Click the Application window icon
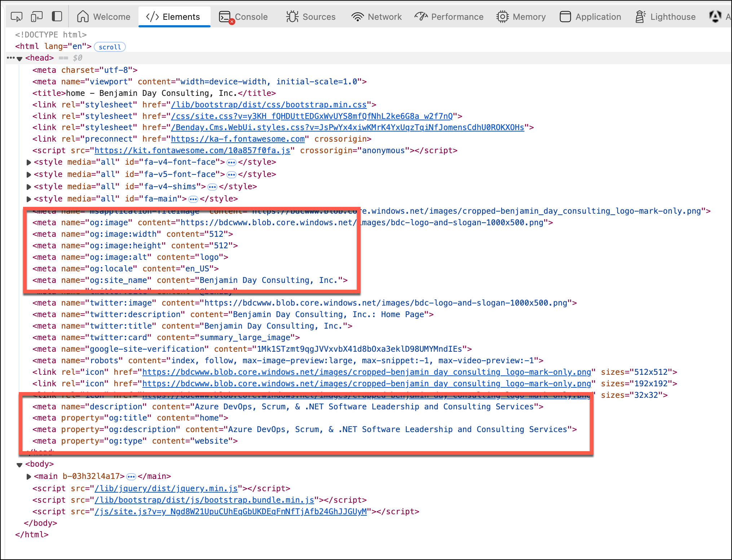The width and height of the screenshot is (732, 560). pyautogui.click(x=565, y=17)
